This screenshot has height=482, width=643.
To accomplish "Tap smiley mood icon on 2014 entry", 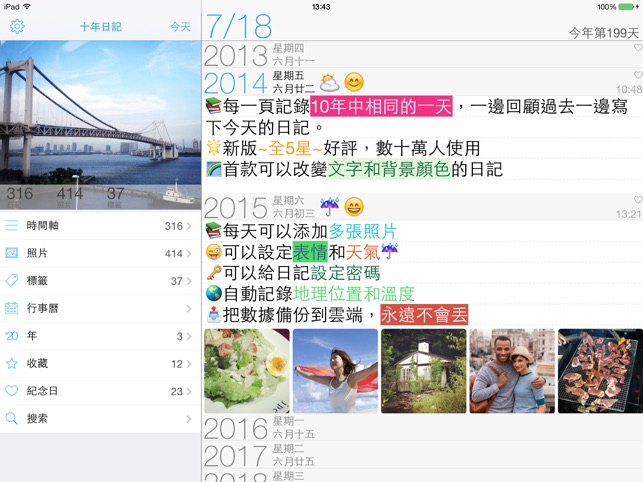I will (x=354, y=82).
